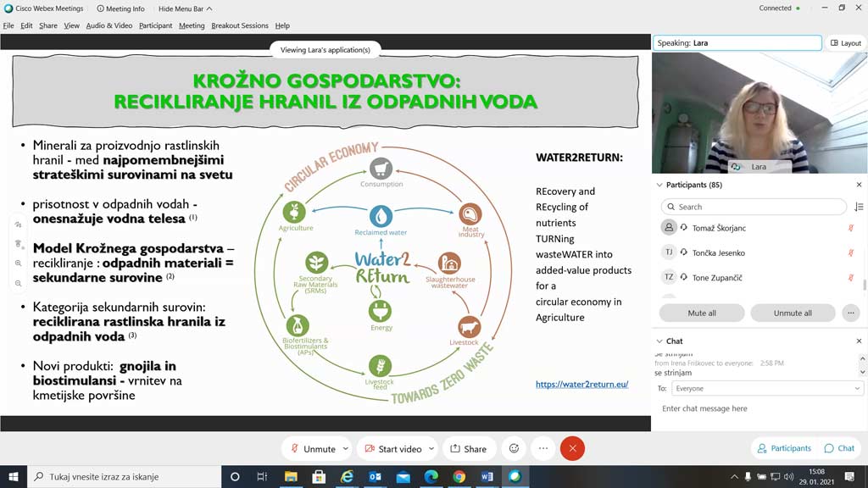Open the water2return.eu link on the slide
Screen dimensions: 868x488
coord(581,384)
